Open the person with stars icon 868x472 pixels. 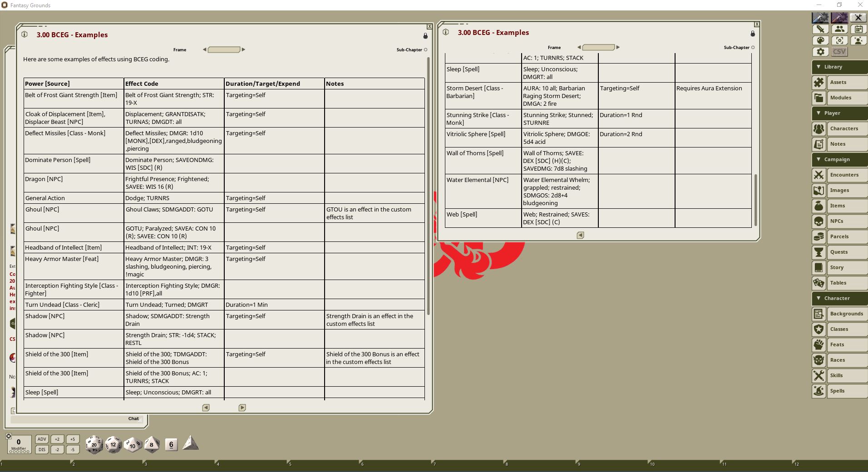click(858, 40)
